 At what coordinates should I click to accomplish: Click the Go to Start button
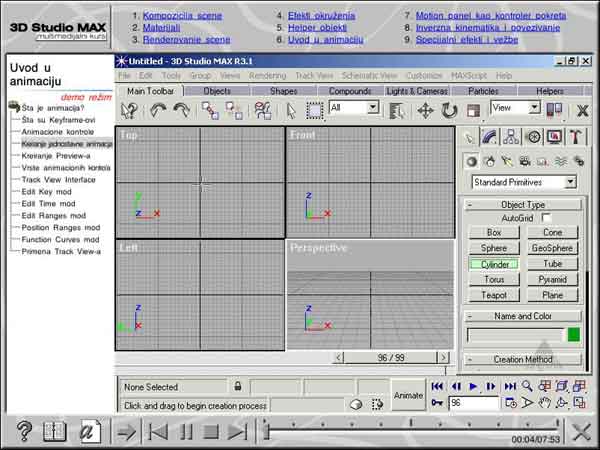437,386
